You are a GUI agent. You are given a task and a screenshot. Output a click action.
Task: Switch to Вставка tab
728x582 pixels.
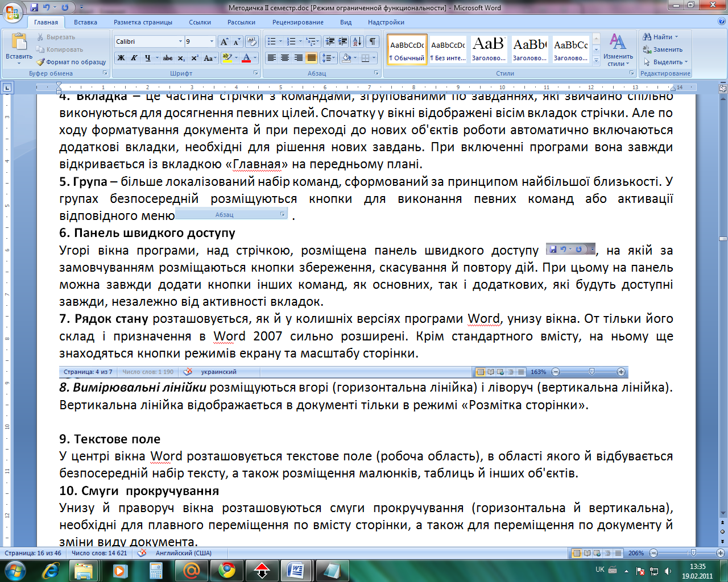[x=85, y=22]
